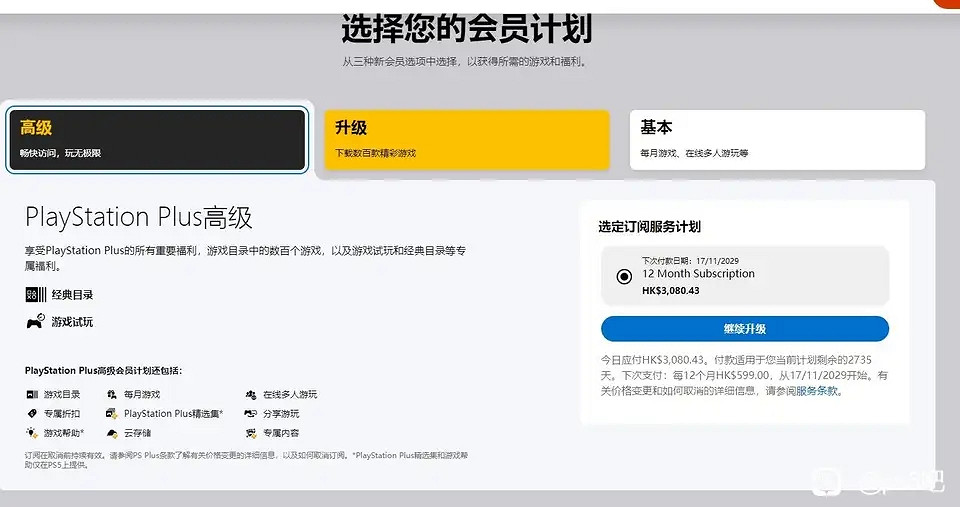Click the 下载数百款精彩游戏 subtitle text
This screenshot has height=507, width=960.
coord(375,153)
